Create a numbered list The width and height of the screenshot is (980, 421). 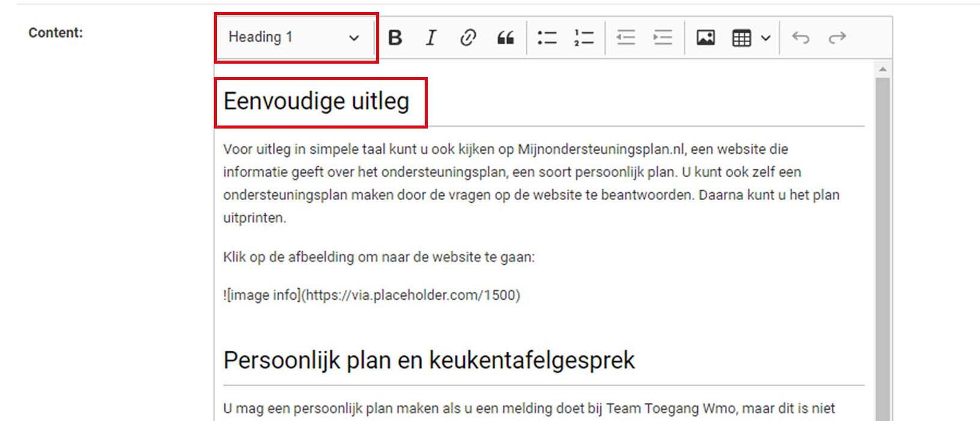point(583,38)
